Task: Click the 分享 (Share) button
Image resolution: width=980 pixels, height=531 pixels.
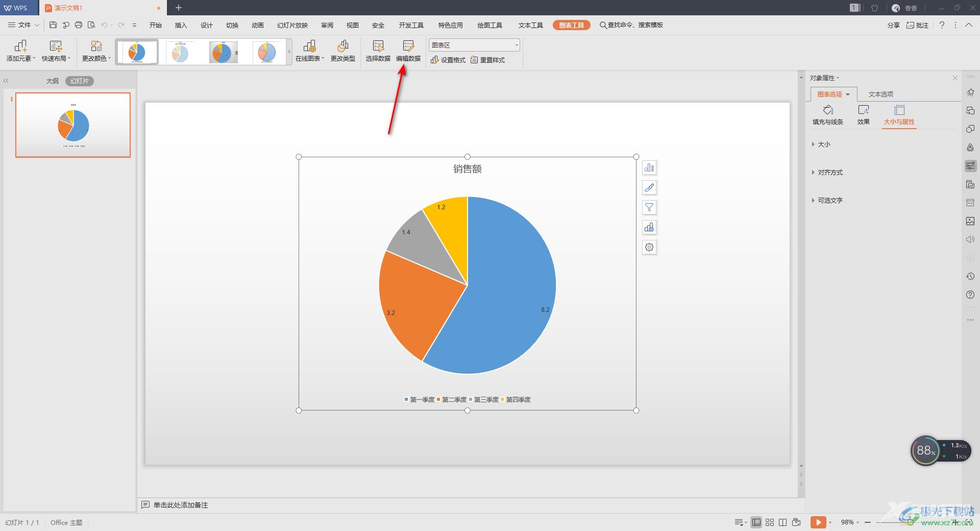Action: coord(893,25)
